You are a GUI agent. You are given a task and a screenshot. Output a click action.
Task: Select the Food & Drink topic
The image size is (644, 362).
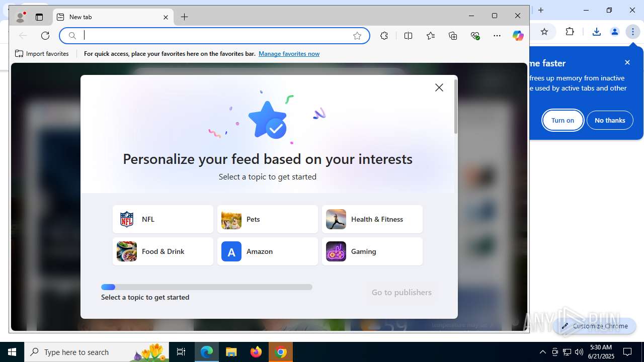click(163, 251)
